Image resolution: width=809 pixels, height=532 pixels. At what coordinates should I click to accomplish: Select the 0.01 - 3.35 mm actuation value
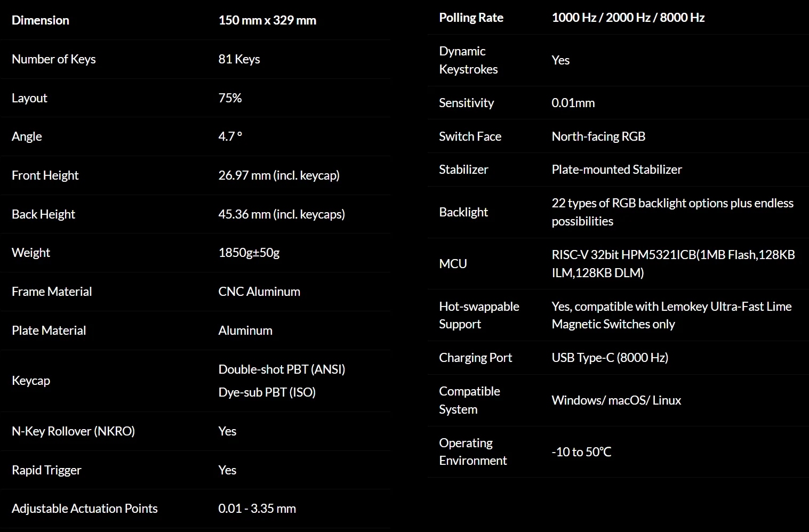[257, 509]
